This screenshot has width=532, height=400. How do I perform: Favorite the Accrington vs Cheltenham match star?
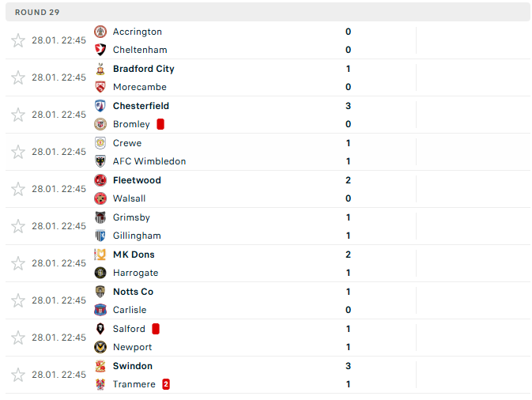(18, 40)
